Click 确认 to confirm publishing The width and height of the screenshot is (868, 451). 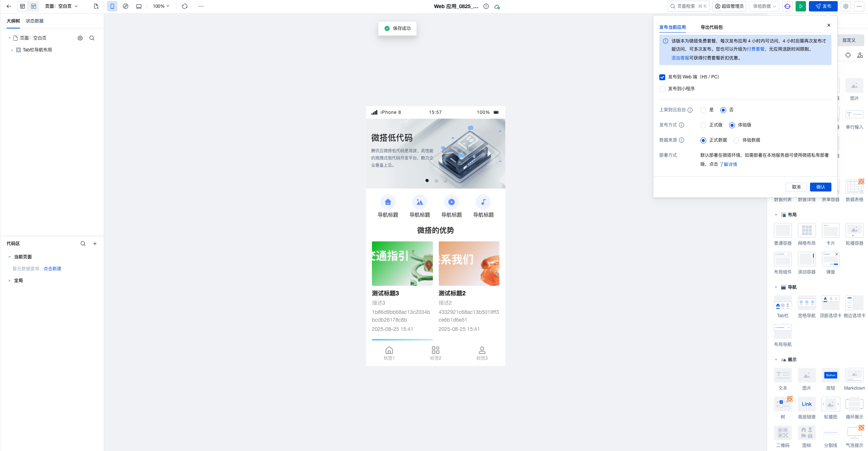820,187
